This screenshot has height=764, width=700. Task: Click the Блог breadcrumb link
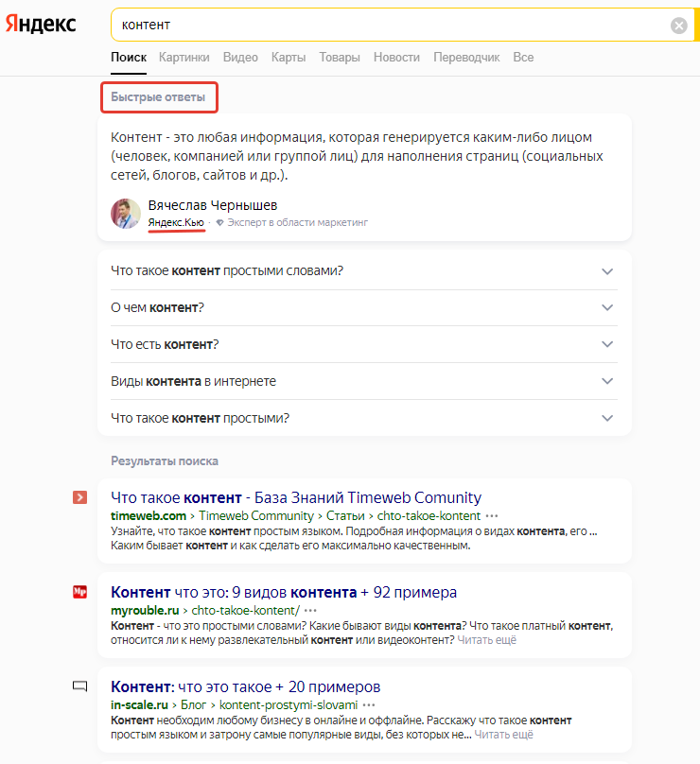click(194, 705)
